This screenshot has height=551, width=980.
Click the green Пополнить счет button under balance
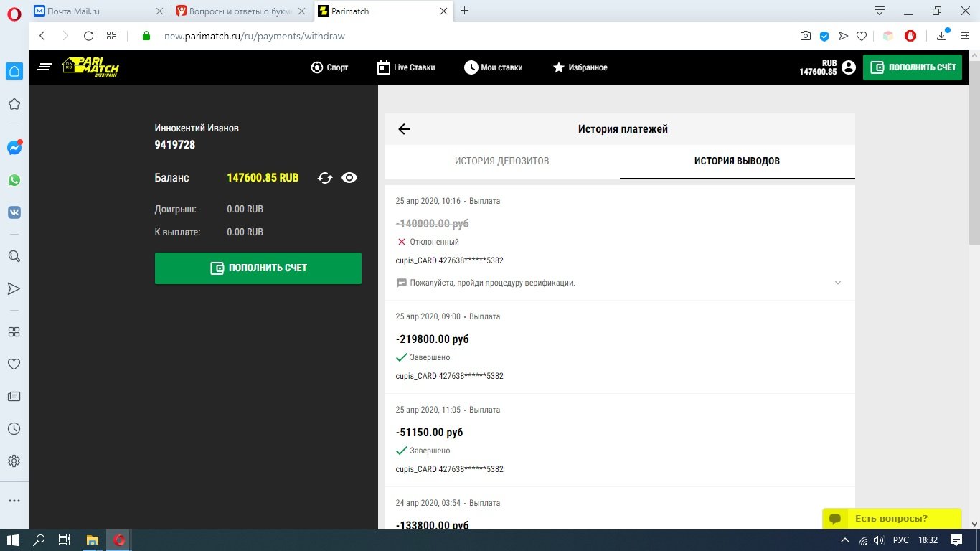point(258,268)
